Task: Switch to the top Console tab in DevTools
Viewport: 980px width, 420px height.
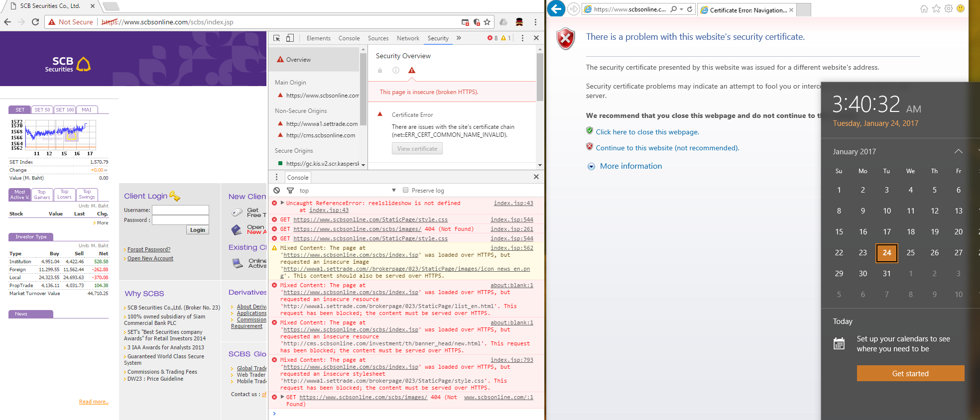Action: click(x=349, y=38)
